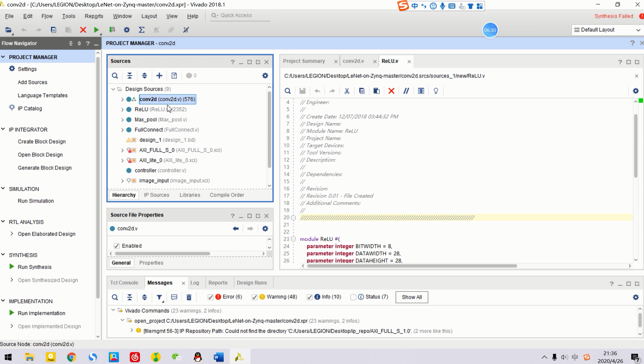
Task: Delete messages with trash icon
Action: coord(189,297)
